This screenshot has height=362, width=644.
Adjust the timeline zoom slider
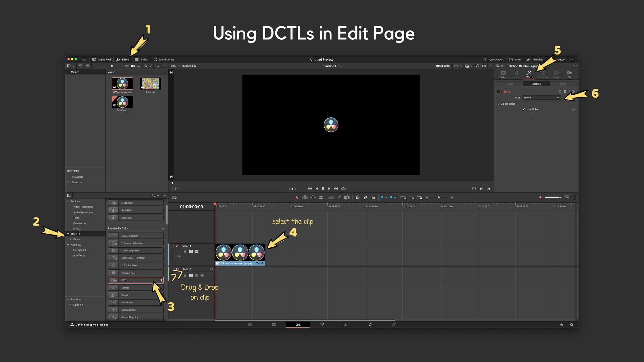[439, 197]
